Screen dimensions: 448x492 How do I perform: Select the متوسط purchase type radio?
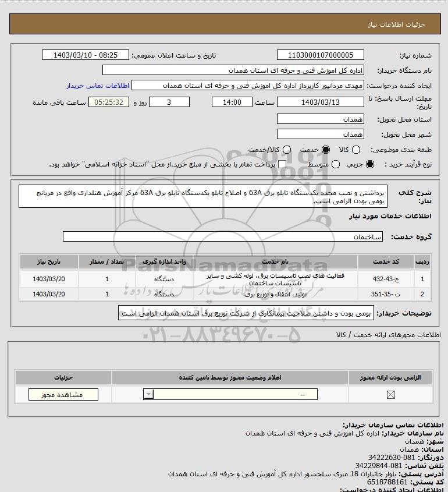coord(336,164)
